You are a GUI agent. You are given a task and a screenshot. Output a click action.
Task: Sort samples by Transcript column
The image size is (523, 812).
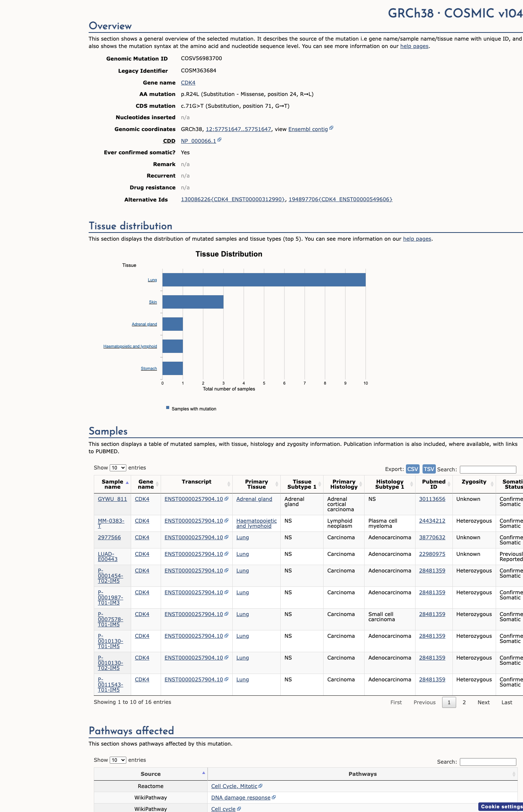tap(196, 484)
